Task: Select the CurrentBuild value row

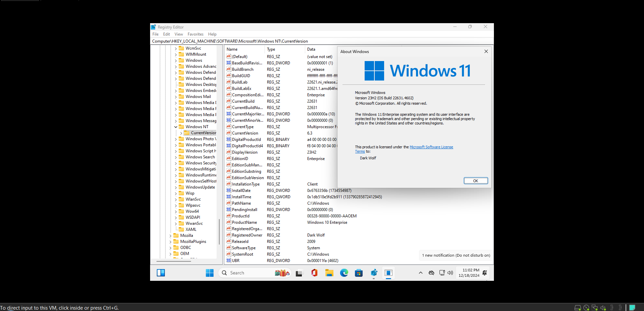Action: click(x=281, y=101)
